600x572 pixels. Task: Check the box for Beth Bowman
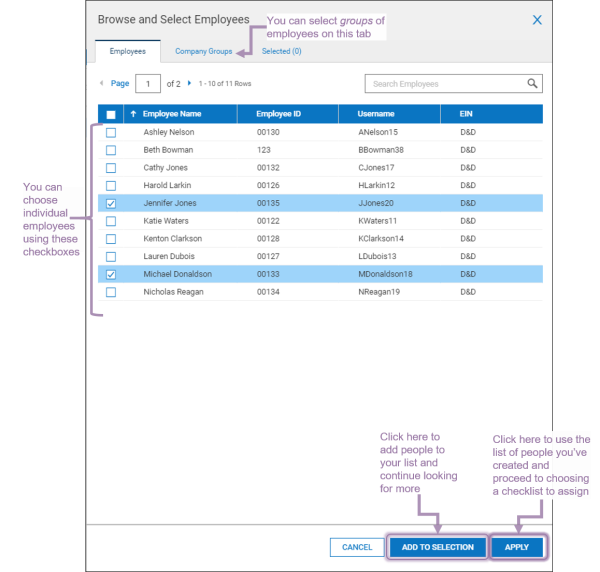point(111,150)
